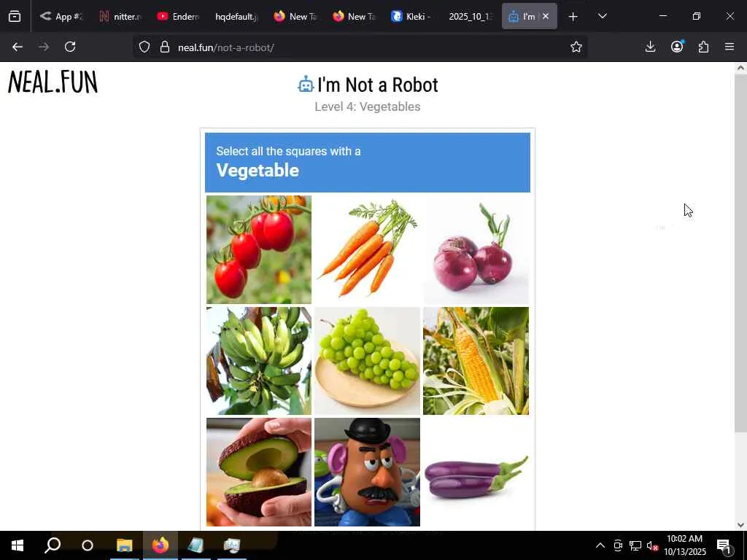
Task: Open the taskbar clock and calendar
Action: click(684, 545)
